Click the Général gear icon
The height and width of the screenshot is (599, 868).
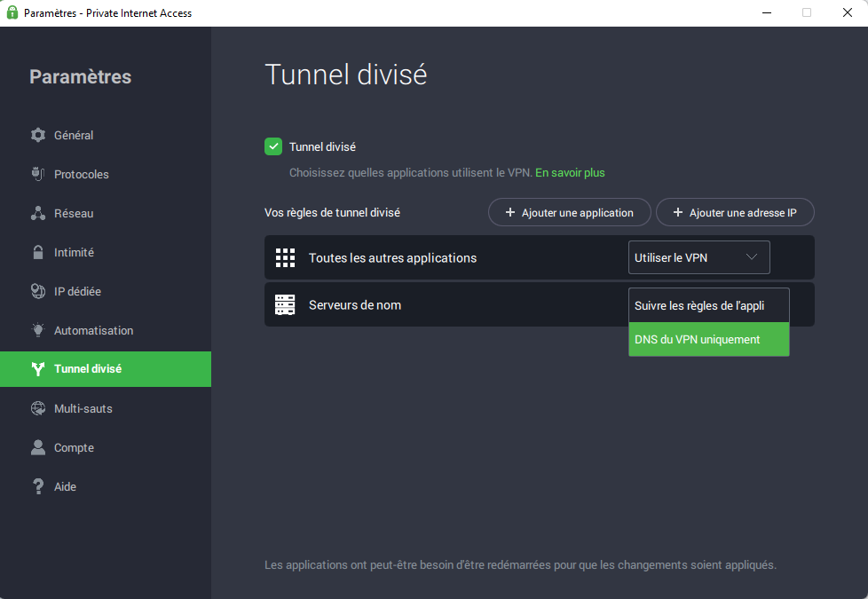37,135
